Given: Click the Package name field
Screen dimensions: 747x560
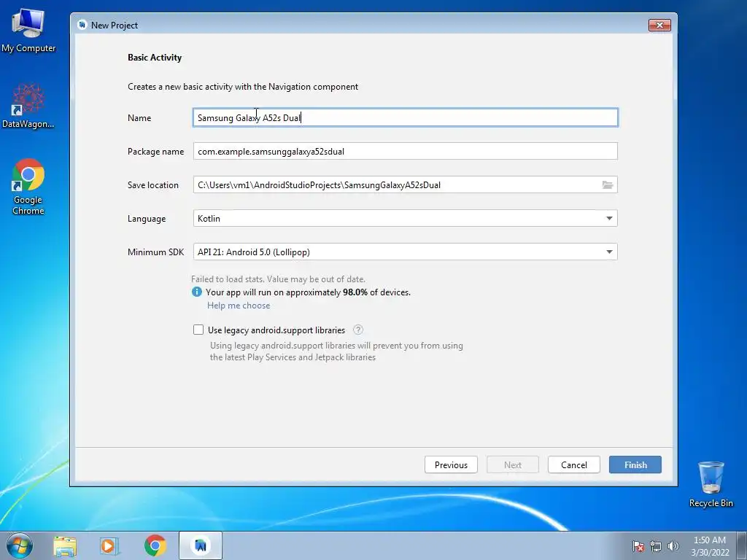Looking at the screenshot, I should (x=406, y=152).
